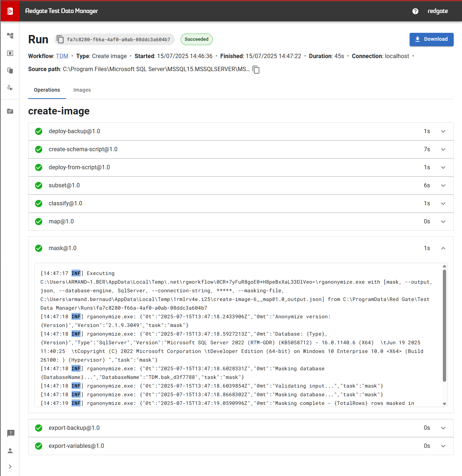The width and height of the screenshot is (462, 476).
Task: Open the workflows tree icon in sidebar
Action: 10,36
